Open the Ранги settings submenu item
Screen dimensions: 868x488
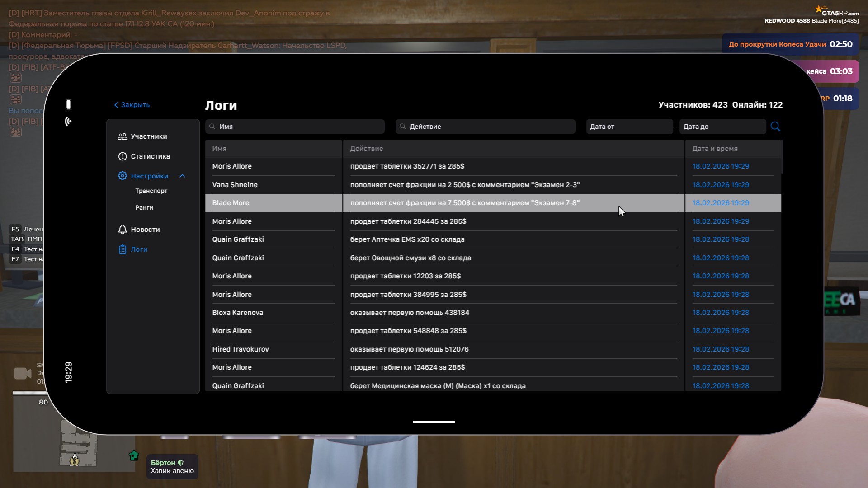tap(144, 208)
